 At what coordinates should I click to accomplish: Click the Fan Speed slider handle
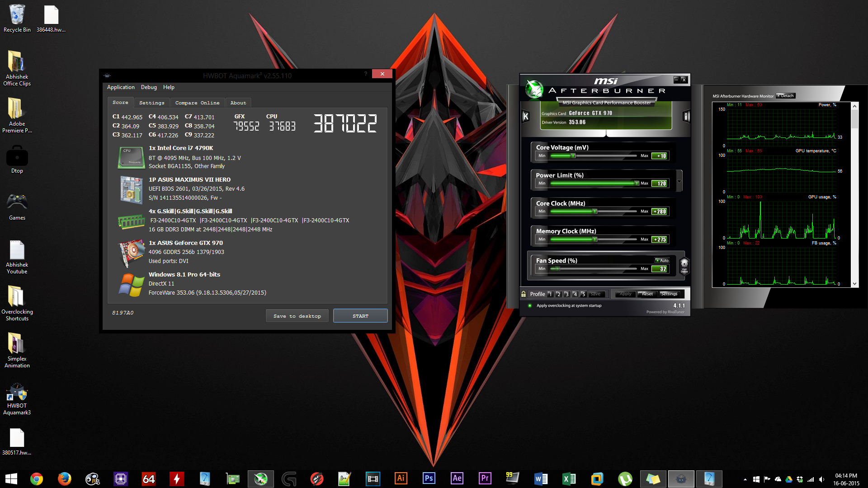point(558,269)
